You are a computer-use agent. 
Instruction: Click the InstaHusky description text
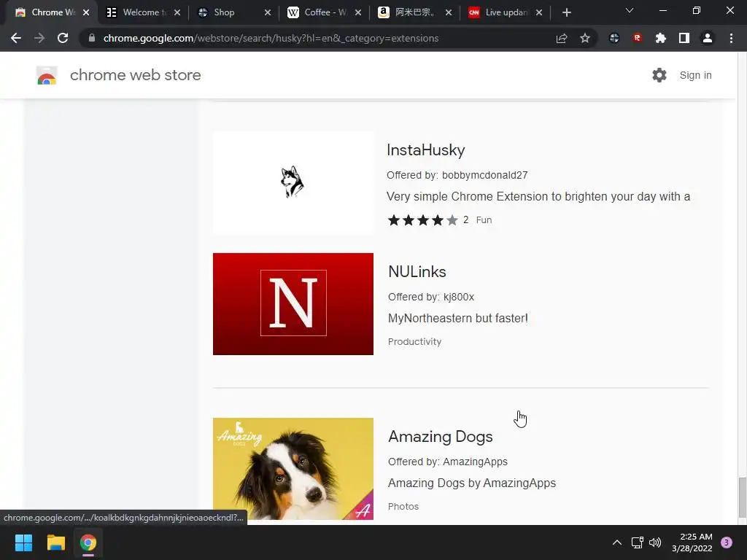[538, 196]
